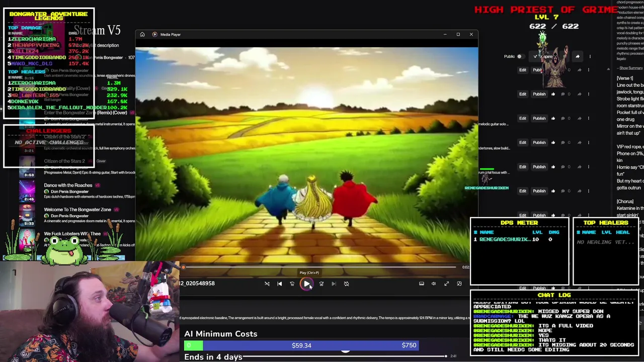The height and width of the screenshot is (362, 644).
Task: Open Media Player mini player view
Action: tap(459, 284)
